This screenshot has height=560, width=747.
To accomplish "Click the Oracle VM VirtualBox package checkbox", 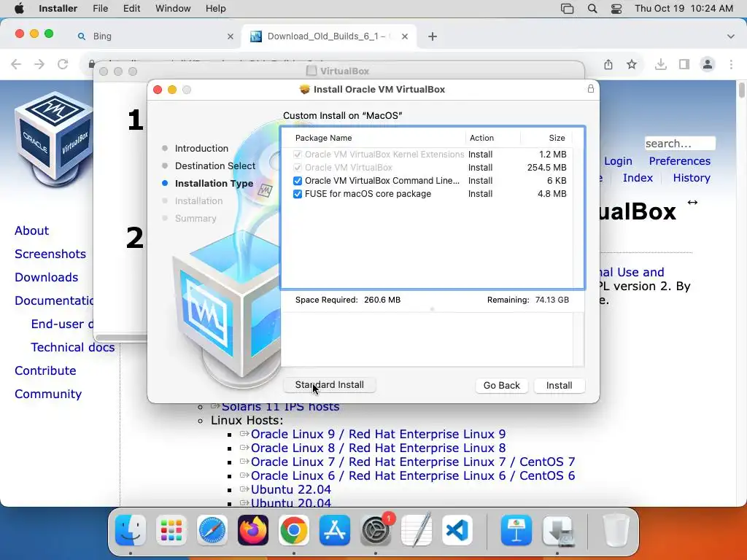I will 298,168.
